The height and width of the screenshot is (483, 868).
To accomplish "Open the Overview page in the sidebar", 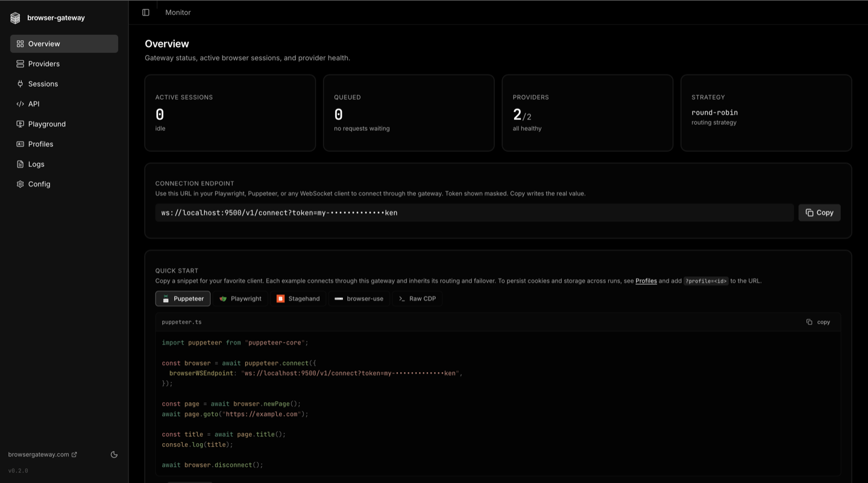I will pos(64,44).
